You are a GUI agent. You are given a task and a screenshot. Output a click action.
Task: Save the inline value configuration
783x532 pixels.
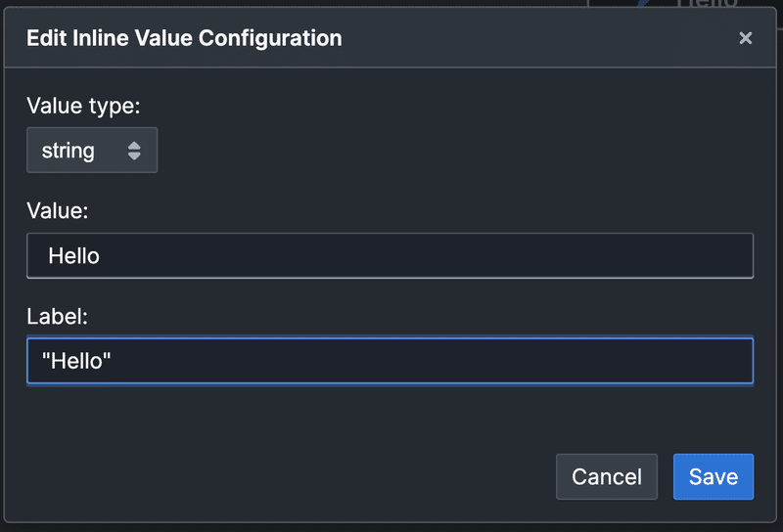pos(713,476)
